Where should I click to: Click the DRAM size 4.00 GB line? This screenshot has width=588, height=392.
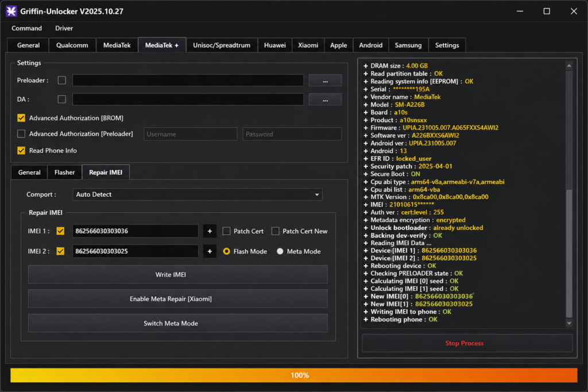point(396,66)
